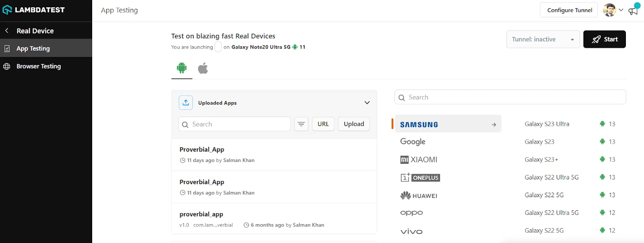The image size is (644, 243).
Task: Focus the device Search field
Action: 510,97
